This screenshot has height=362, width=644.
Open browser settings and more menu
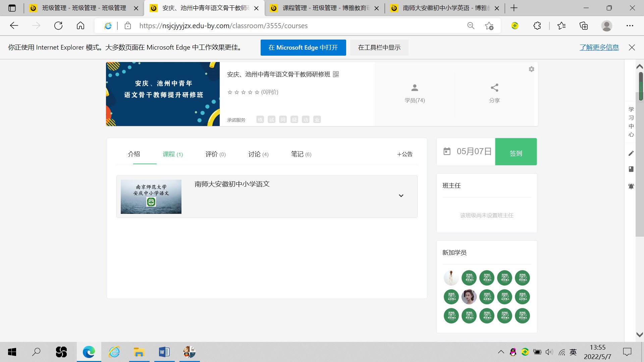coord(630,26)
